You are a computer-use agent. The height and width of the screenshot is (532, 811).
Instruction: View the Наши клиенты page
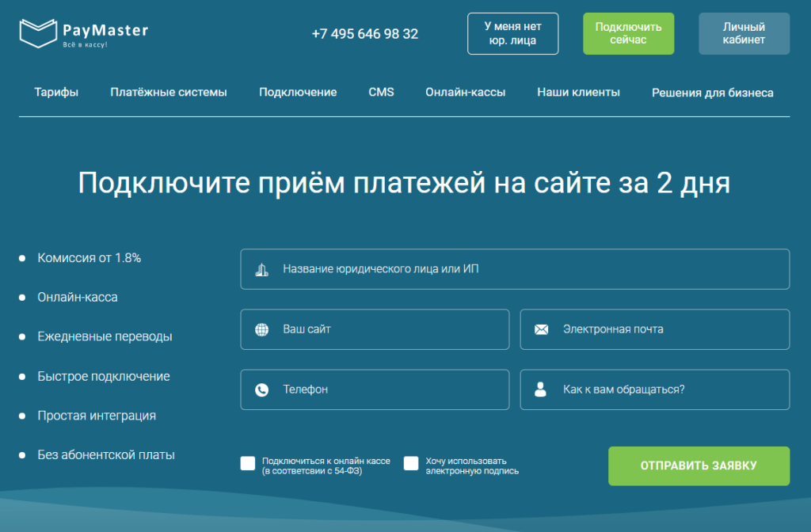coord(578,93)
